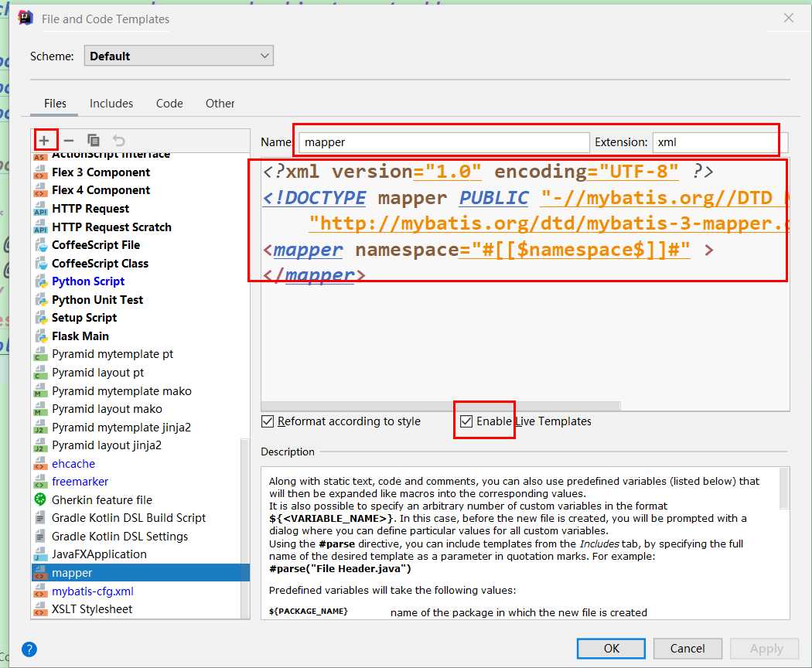
Task: Open the Other tab
Action: tap(220, 104)
